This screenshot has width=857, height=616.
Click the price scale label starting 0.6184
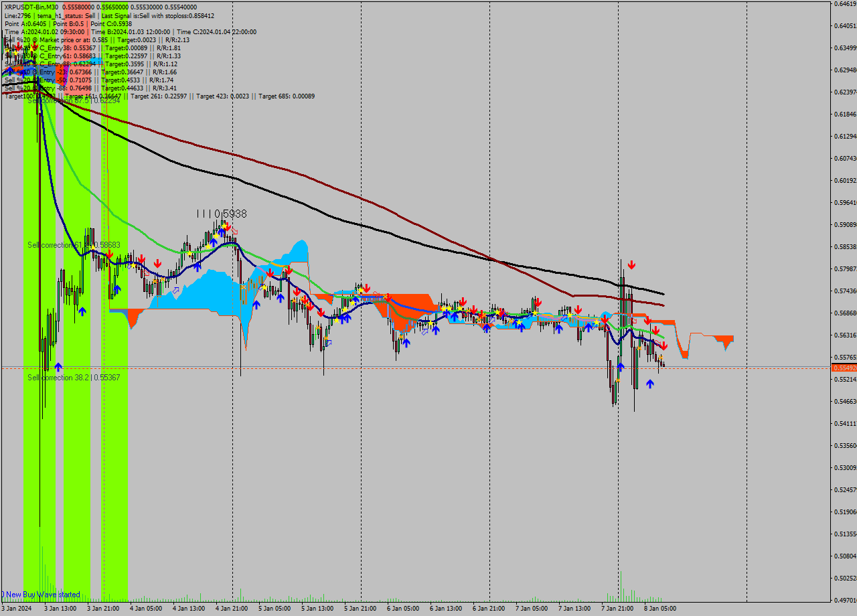point(845,114)
